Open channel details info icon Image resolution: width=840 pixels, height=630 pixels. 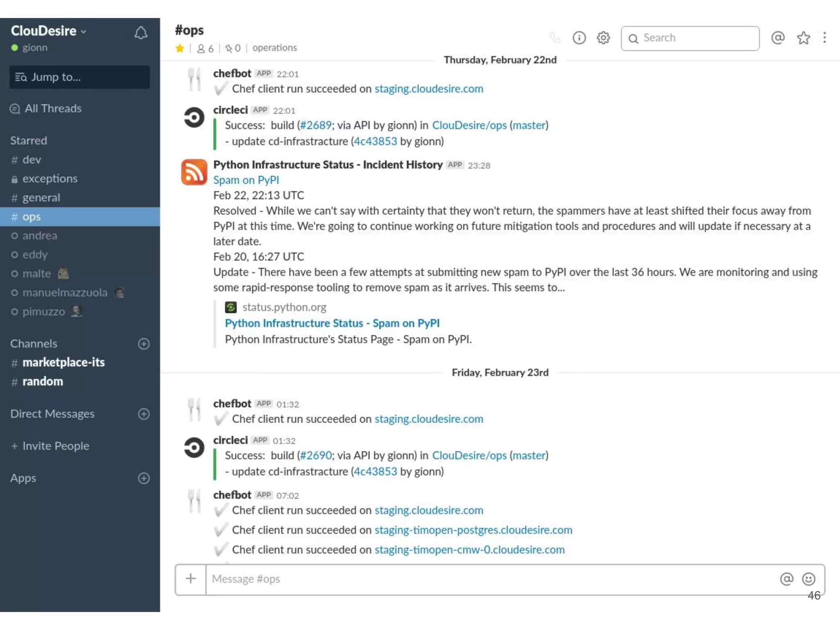pyautogui.click(x=579, y=38)
